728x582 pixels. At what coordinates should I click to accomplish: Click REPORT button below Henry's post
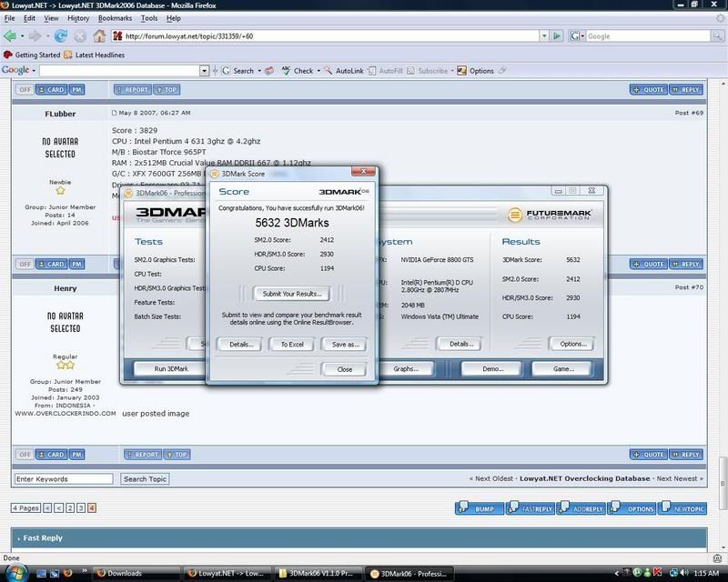143,455
